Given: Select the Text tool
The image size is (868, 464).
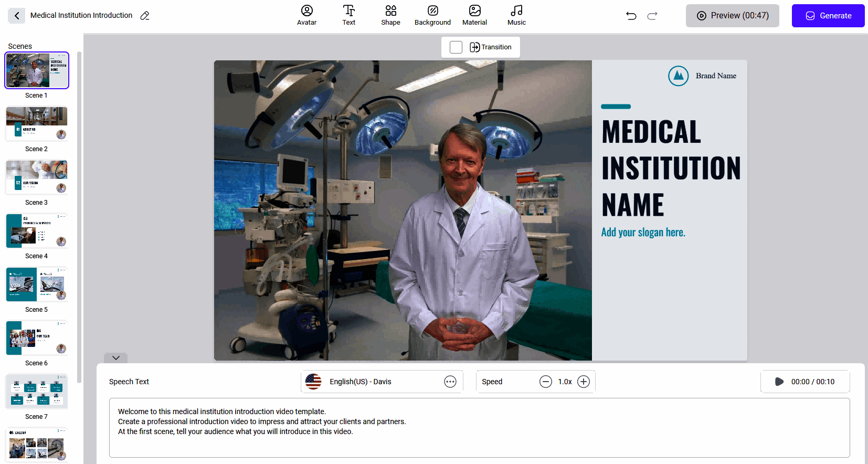Looking at the screenshot, I should click(348, 15).
